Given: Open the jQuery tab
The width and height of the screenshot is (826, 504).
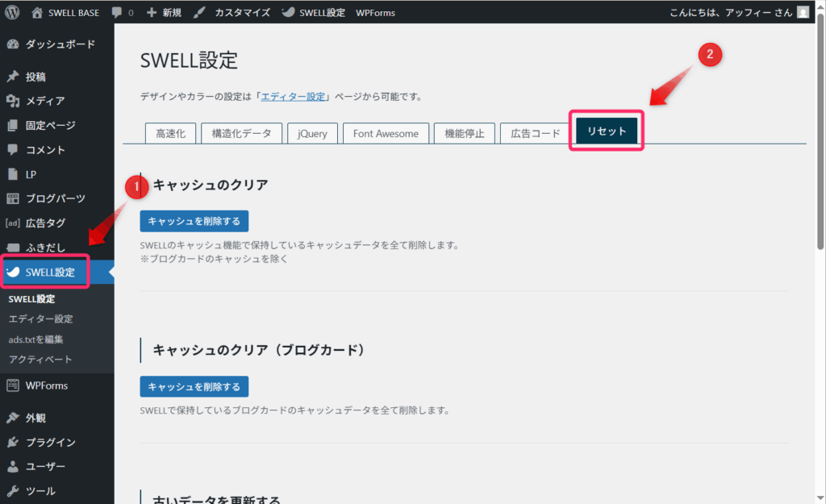Looking at the screenshot, I should coord(312,133).
